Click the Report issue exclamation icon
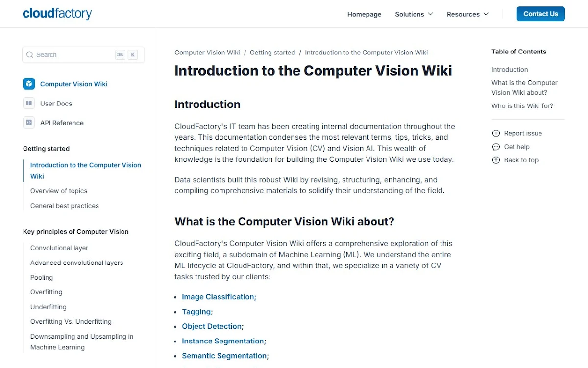The width and height of the screenshot is (588, 368). [x=496, y=133]
